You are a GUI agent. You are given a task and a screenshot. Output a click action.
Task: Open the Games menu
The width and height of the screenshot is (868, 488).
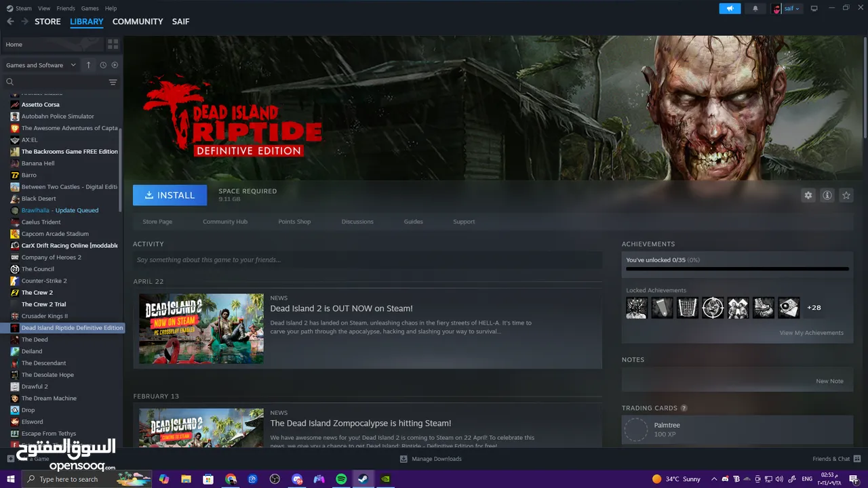coord(90,8)
